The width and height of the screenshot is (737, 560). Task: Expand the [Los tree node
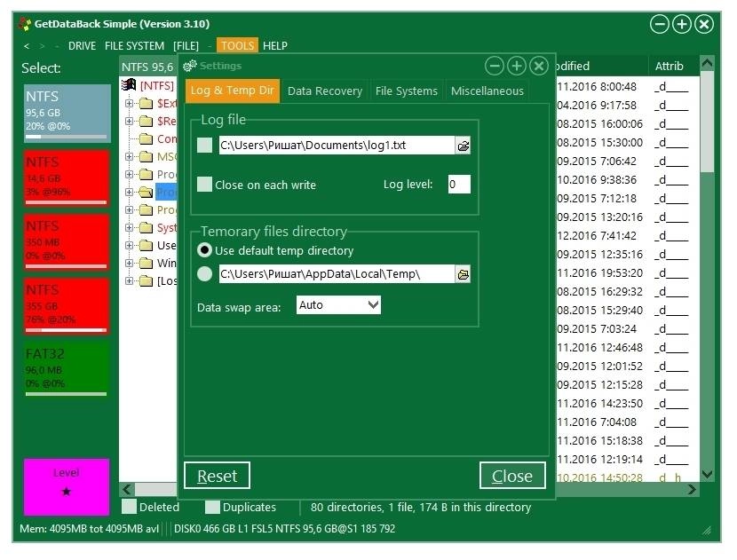pos(129,281)
